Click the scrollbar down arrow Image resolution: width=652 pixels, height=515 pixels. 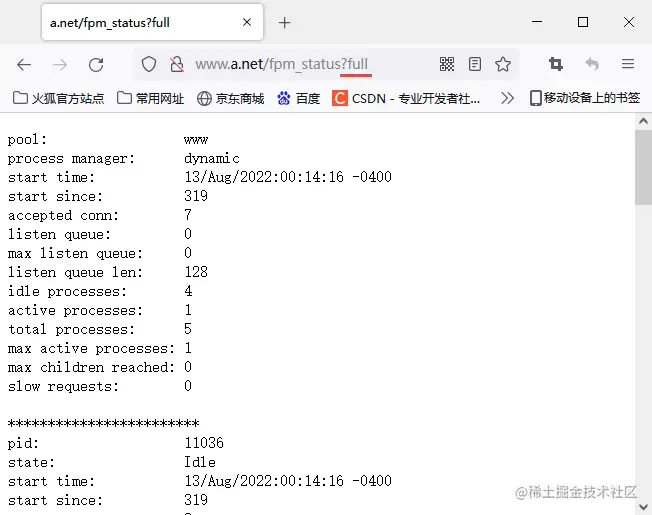click(643, 507)
